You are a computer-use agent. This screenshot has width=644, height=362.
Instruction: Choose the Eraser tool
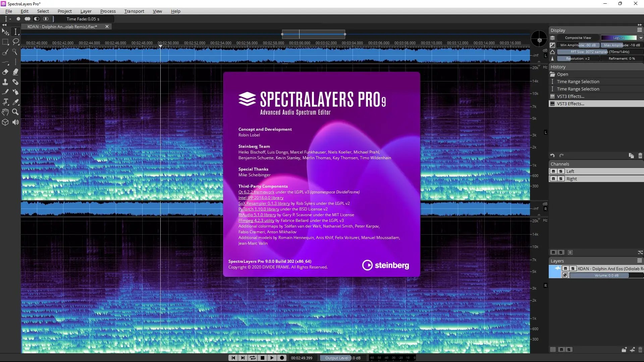click(5, 72)
